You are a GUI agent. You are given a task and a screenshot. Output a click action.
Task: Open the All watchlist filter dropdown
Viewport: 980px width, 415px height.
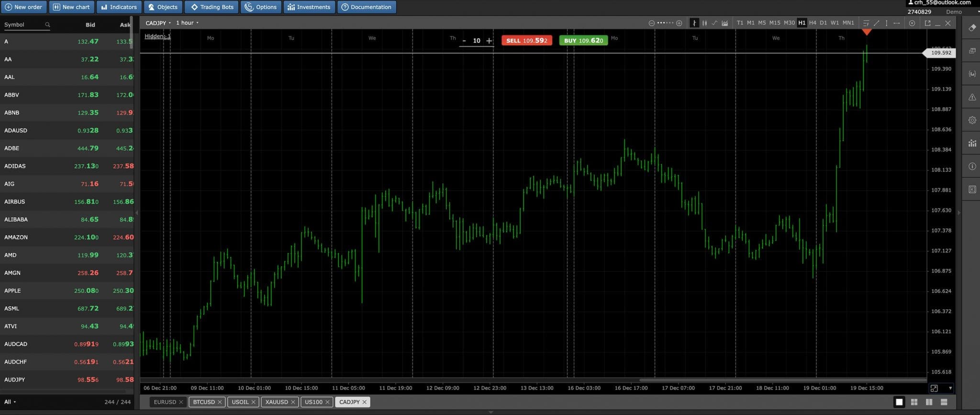(x=10, y=402)
